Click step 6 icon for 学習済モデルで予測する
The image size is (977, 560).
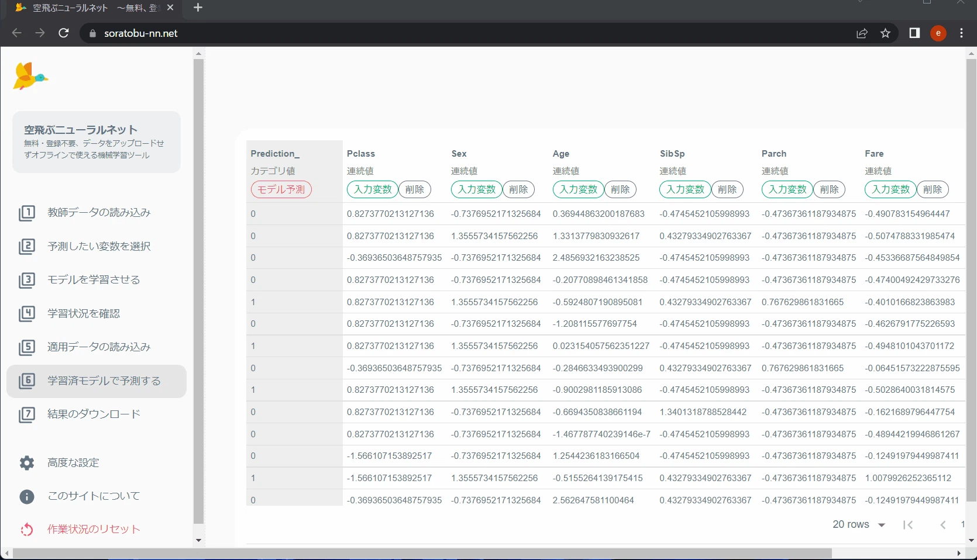(27, 381)
